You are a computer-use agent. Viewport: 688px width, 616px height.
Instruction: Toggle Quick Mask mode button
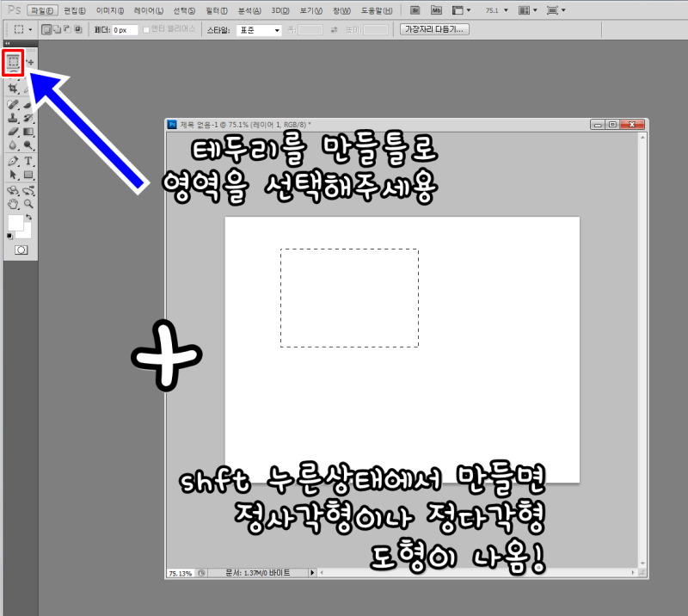21,249
